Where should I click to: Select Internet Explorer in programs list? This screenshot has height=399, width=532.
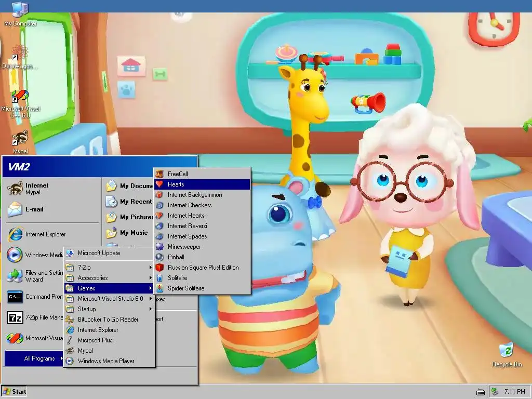click(x=109, y=330)
